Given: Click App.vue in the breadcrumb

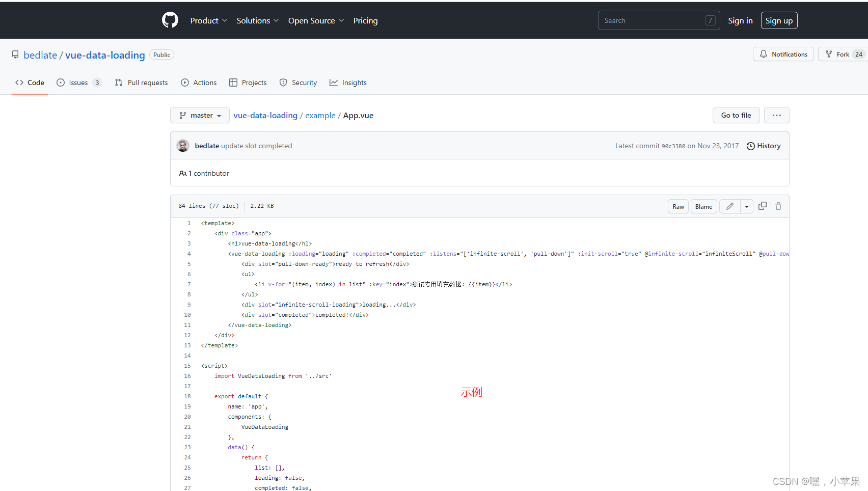Looking at the screenshot, I should pos(358,115).
